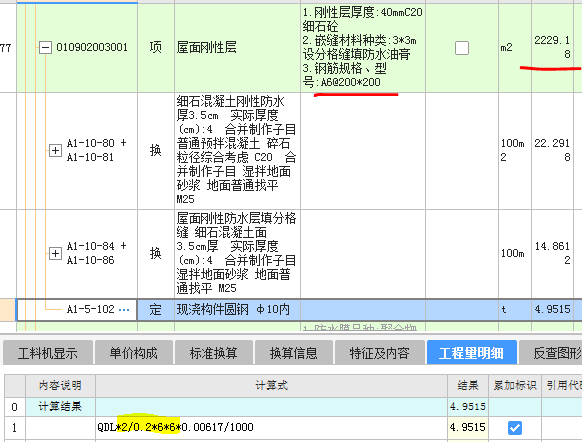Select the 计算结果 cell in row 0
Viewport: 582px width, 442px height.
pyautogui.click(x=60, y=407)
